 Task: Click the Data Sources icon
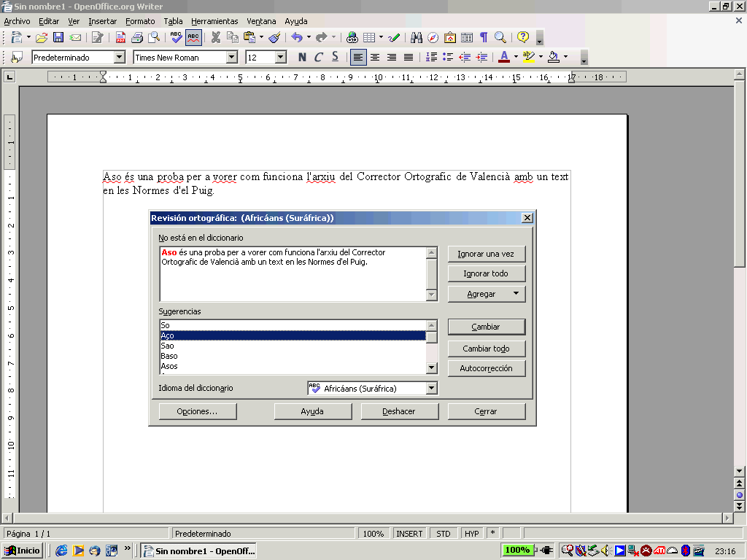point(467,37)
